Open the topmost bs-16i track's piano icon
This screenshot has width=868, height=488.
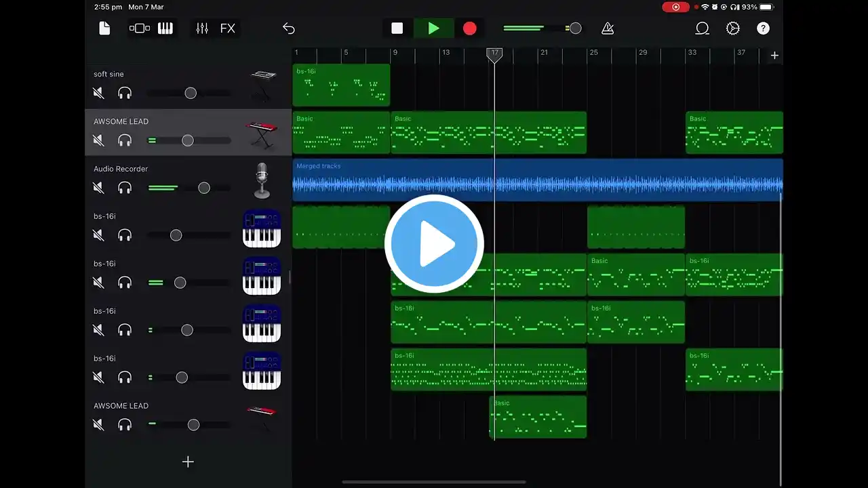tap(262, 228)
